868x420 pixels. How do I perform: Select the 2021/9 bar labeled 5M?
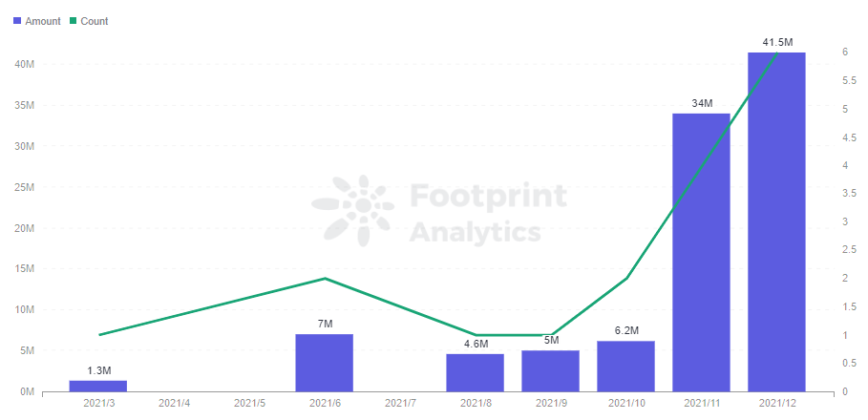coord(550,371)
